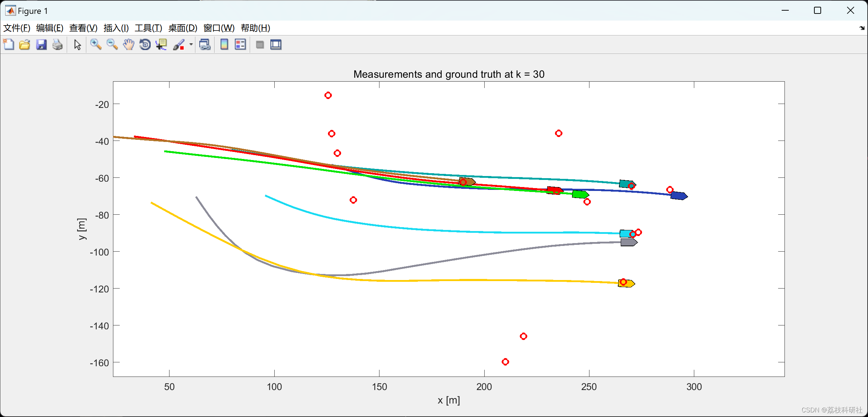Click the Show Plot Tools button
Image resolution: width=868 pixels, height=417 pixels.
276,45
